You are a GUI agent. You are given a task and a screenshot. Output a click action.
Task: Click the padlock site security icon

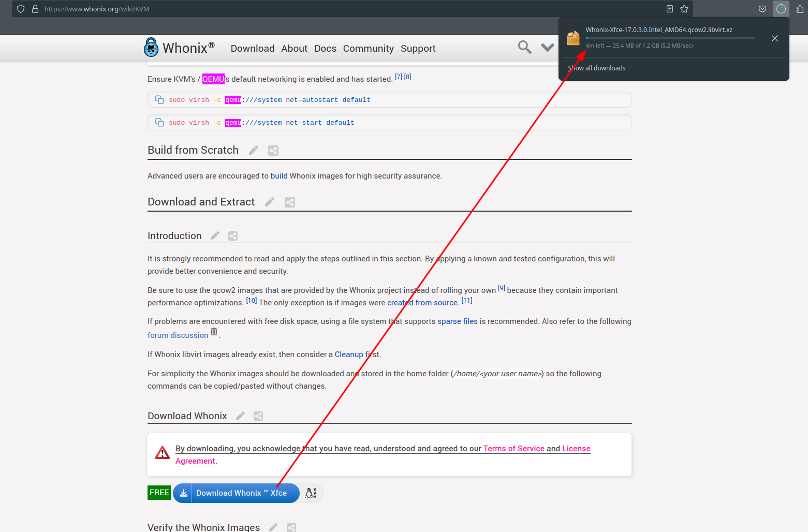point(35,9)
